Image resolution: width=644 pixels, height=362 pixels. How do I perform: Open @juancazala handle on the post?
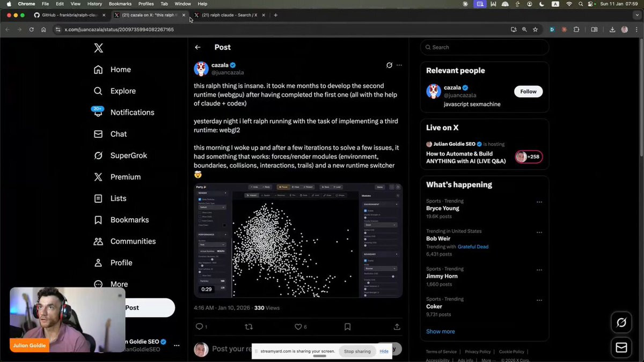click(228, 72)
